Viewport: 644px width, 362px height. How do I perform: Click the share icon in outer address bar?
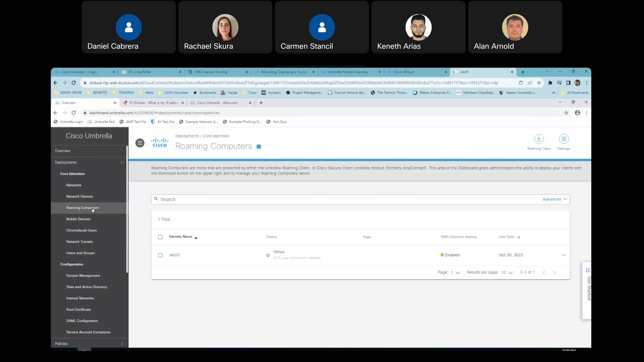[530, 83]
